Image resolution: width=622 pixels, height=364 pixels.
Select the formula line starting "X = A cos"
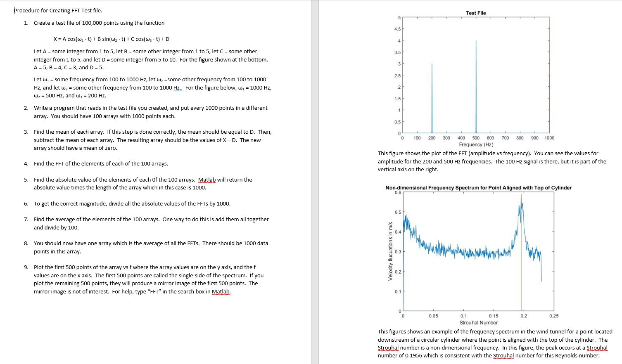click(x=112, y=39)
